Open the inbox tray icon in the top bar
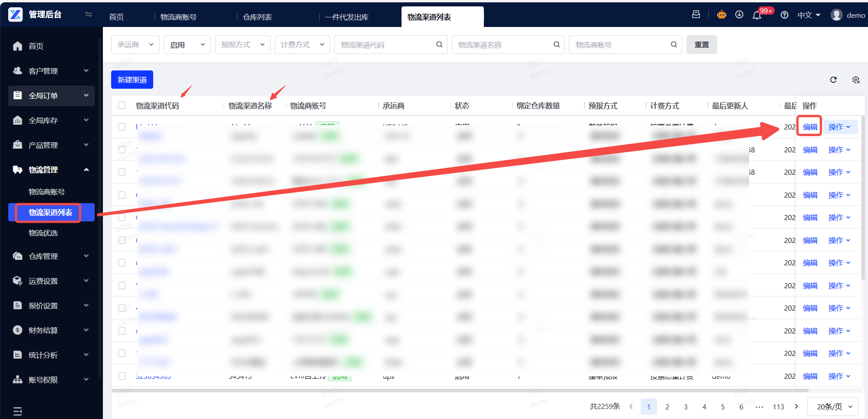The height and width of the screenshot is (419, 868). [x=696, y=15]
